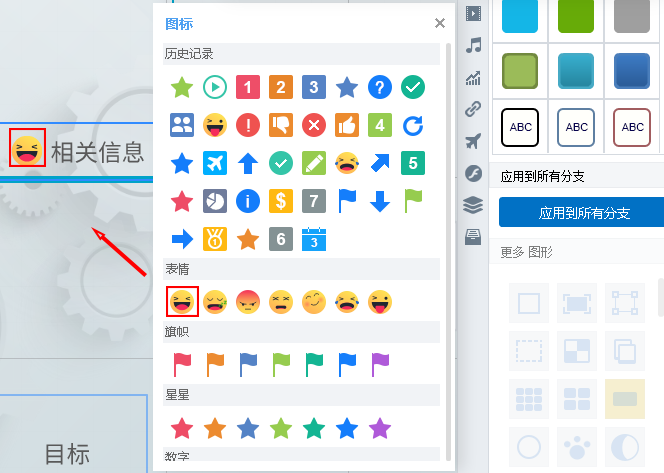Close the 图标 icon picker panel
Image resolution: width=664 pixels, height=473 pixels.
(440, 23)
